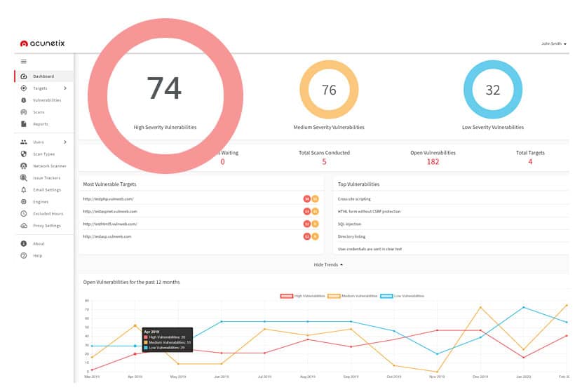
Task: Expand the Targets submenu chevron
Action: click(x=65, y=88)
